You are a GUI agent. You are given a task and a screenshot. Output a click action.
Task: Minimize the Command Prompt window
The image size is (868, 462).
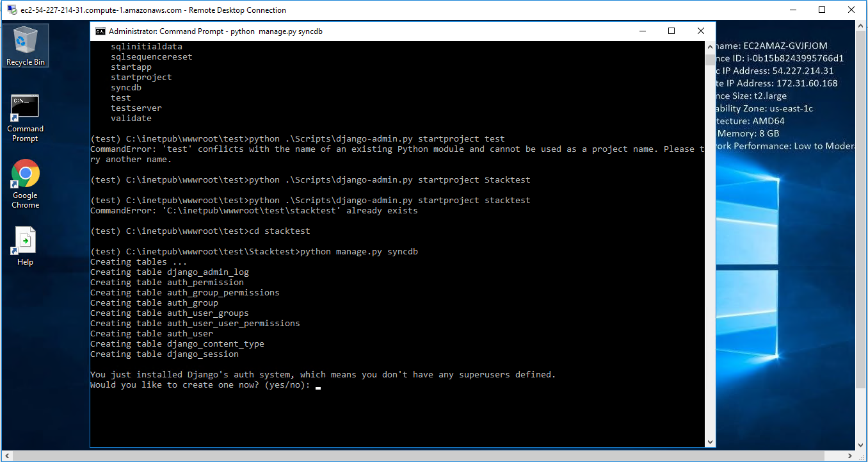[642, 31]
